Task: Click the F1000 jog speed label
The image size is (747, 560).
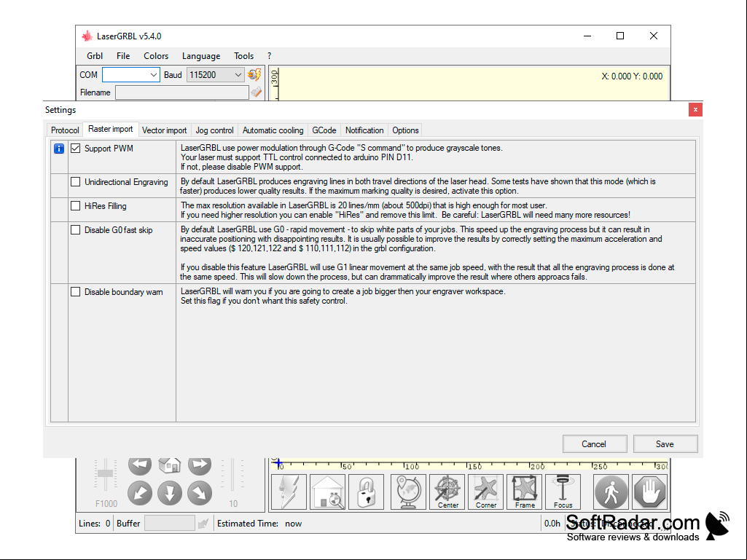Action: point(106,503)
